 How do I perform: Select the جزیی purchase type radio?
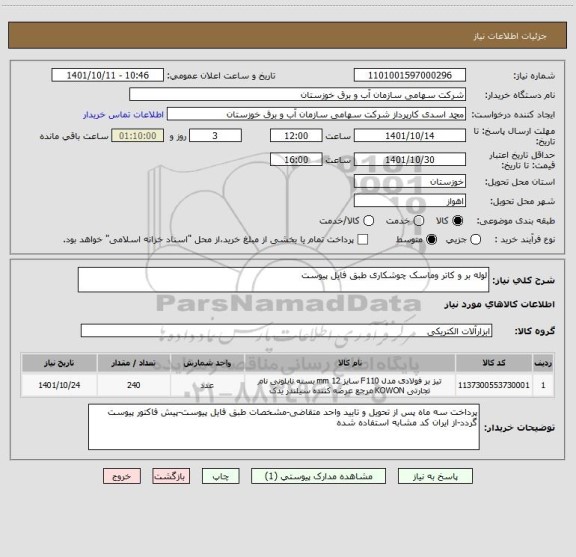[476, 240]
